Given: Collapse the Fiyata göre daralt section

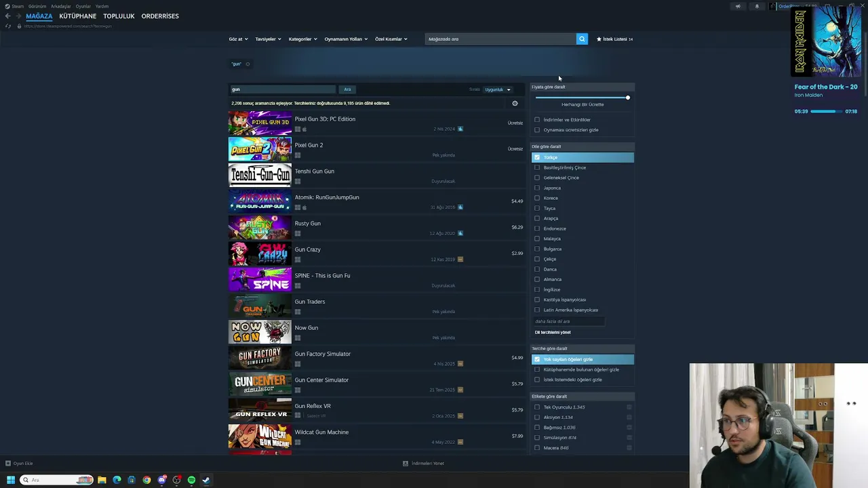Looking at the screenshot, I should [x=583, y=87].
